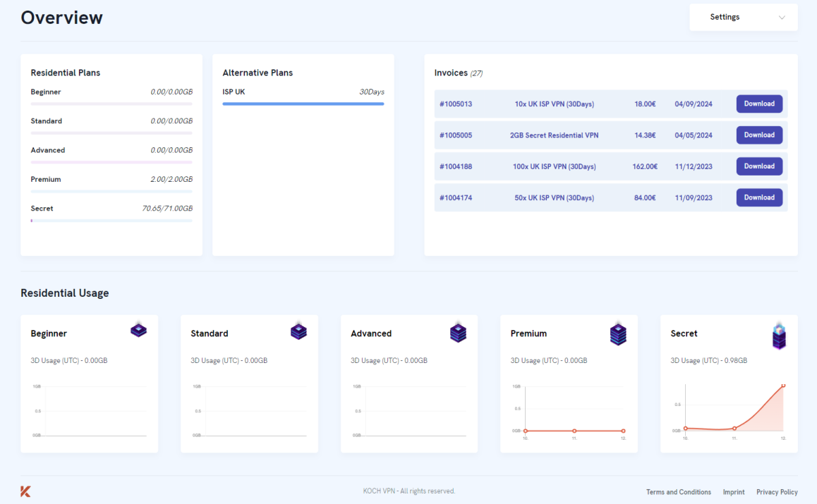The height and width of the screenshot is (504, 817).
Task: Download invoice #1005013
Action: point(759,104)
